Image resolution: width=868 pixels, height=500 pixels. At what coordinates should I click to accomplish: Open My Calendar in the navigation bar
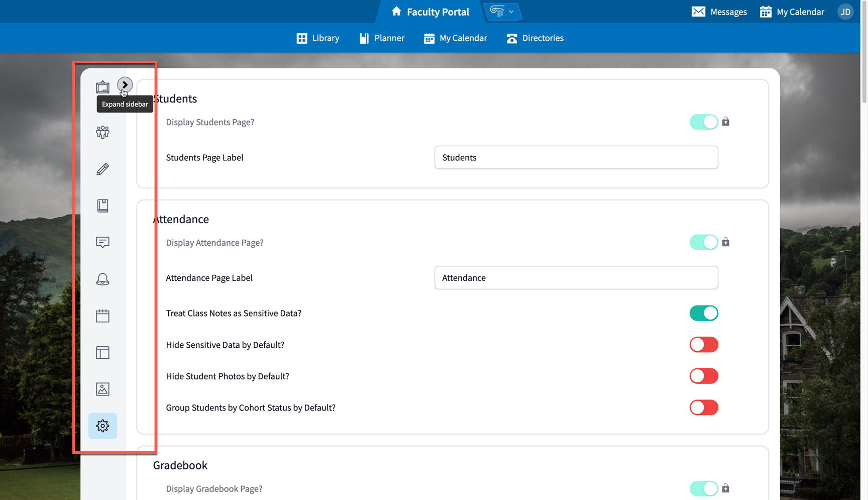455,38
